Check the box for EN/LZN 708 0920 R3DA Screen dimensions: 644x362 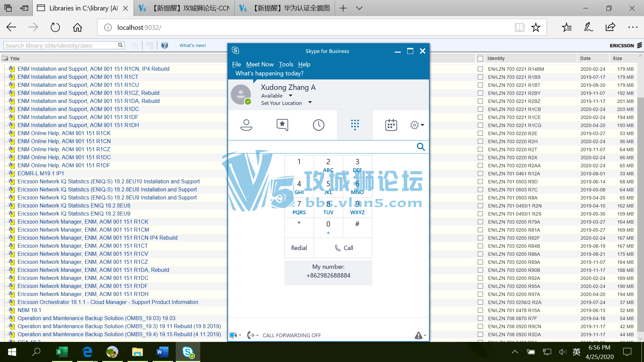(x=480, y=335)
